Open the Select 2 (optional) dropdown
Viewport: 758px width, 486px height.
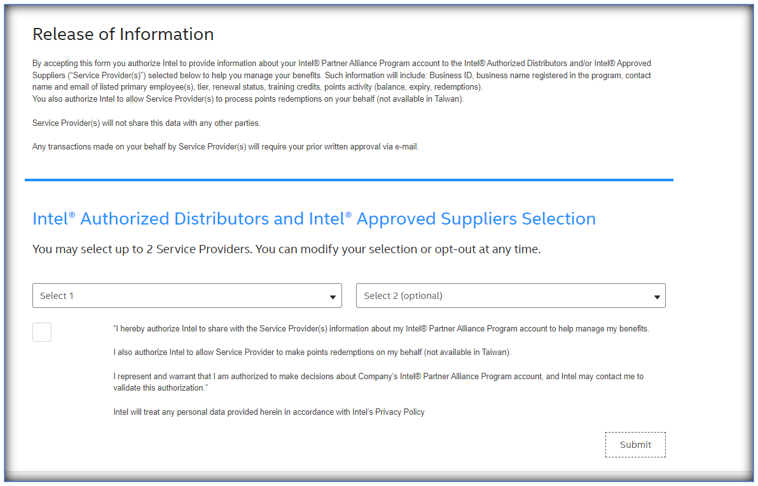click(x=510, y=296)
